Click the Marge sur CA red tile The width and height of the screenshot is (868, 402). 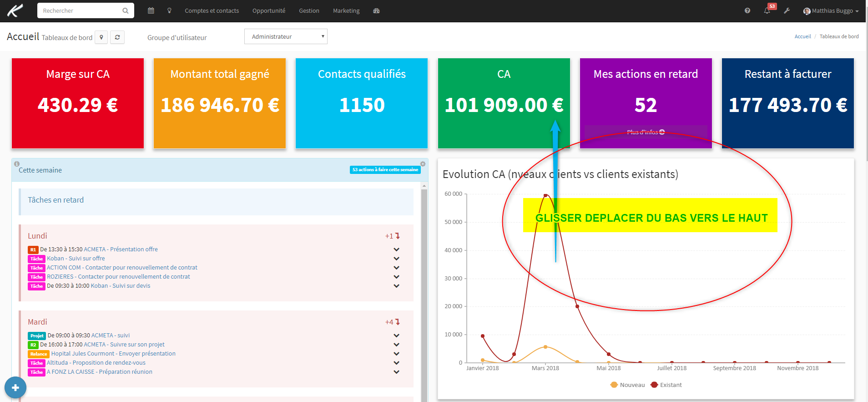(78, 103)
